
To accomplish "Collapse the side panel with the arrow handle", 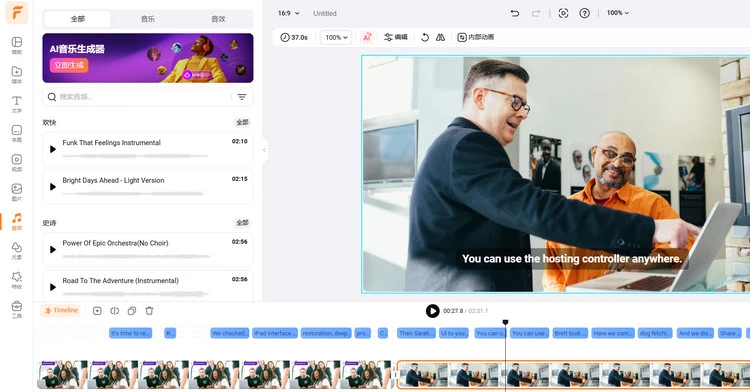I will [264, 150].
